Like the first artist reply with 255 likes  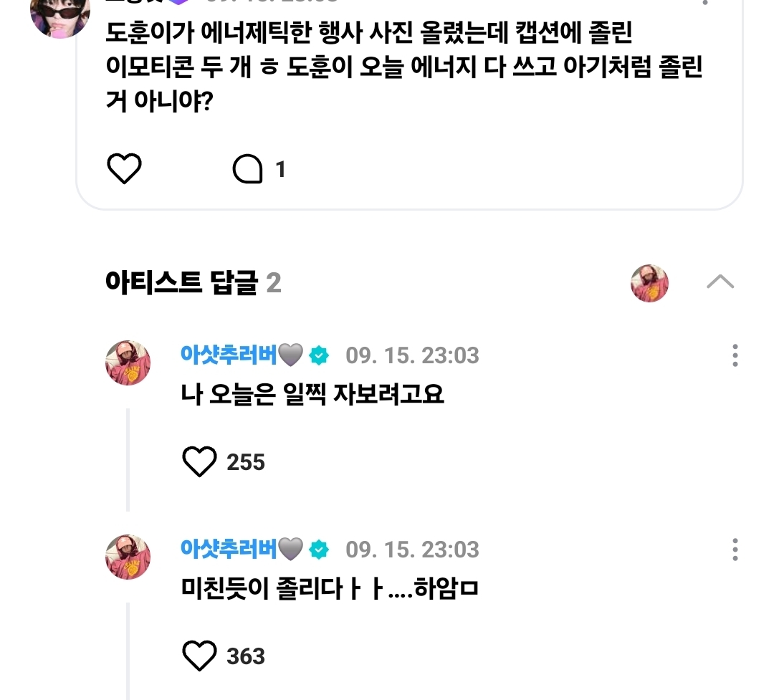[x=199, y=462]
